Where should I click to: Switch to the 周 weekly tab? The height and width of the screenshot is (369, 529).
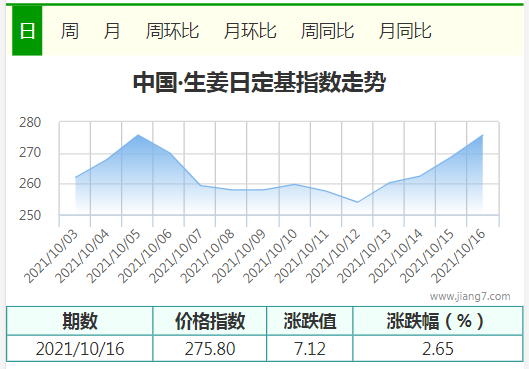pos(69,31)
